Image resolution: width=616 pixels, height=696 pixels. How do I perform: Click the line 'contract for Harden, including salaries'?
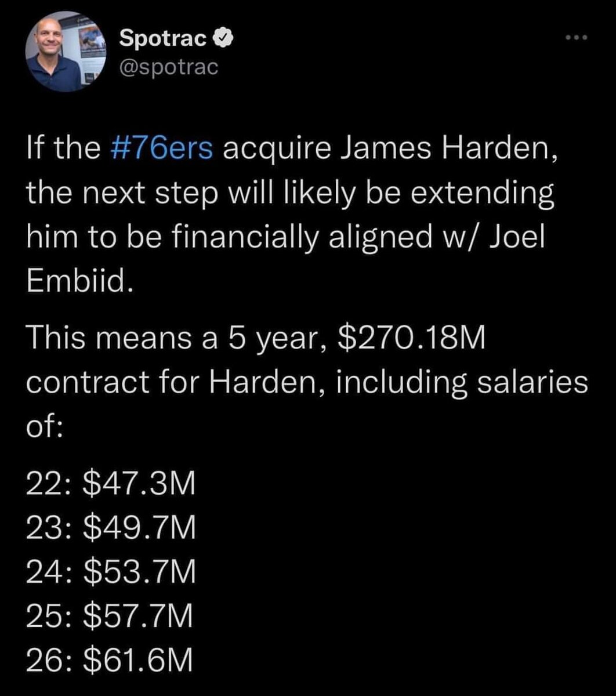(307, 383)
